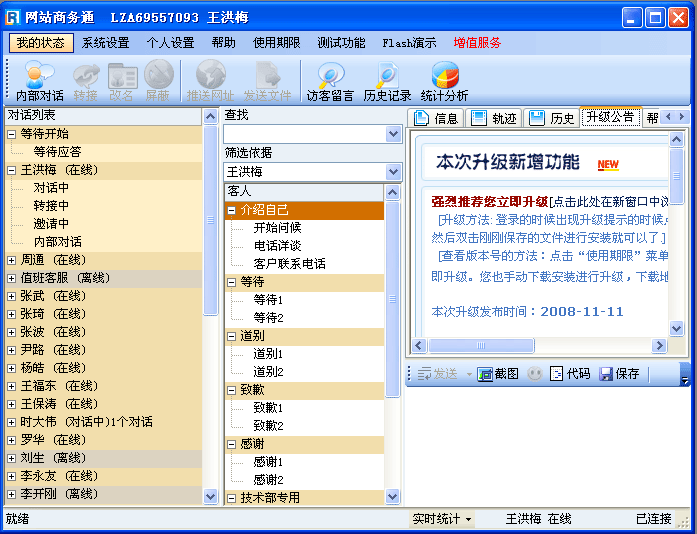Open the 实时统计 dropdown in status bar
Viewport: 697px width, 534px height.
pyautogui.click(x=442, y=519)
